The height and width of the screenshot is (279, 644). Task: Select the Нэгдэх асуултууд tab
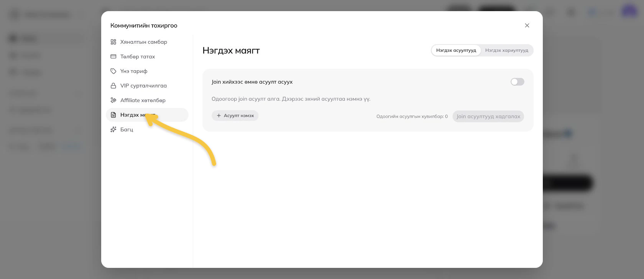(x=456, y=50)
